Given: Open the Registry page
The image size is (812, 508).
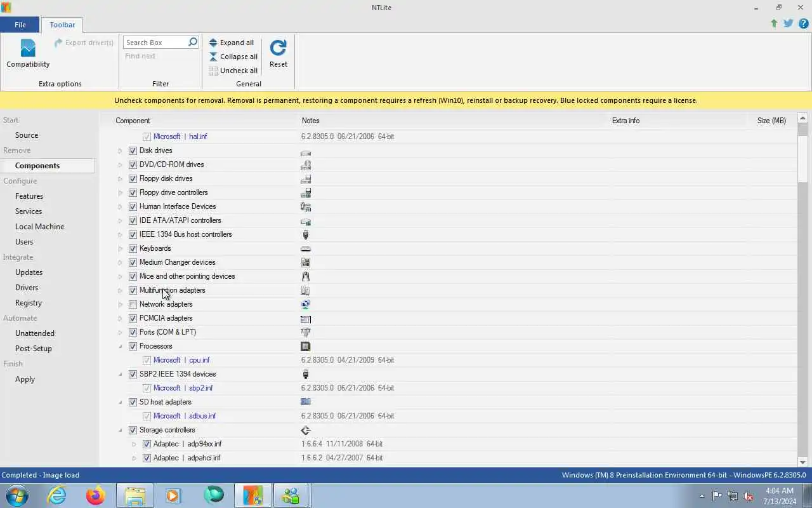Looking at the screenshot, I should coord(29,303).
